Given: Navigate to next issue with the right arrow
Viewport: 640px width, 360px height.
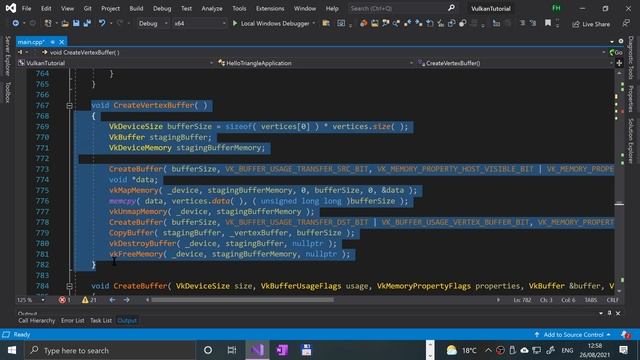Looking at the screenshot, I should tap(127, 300).
